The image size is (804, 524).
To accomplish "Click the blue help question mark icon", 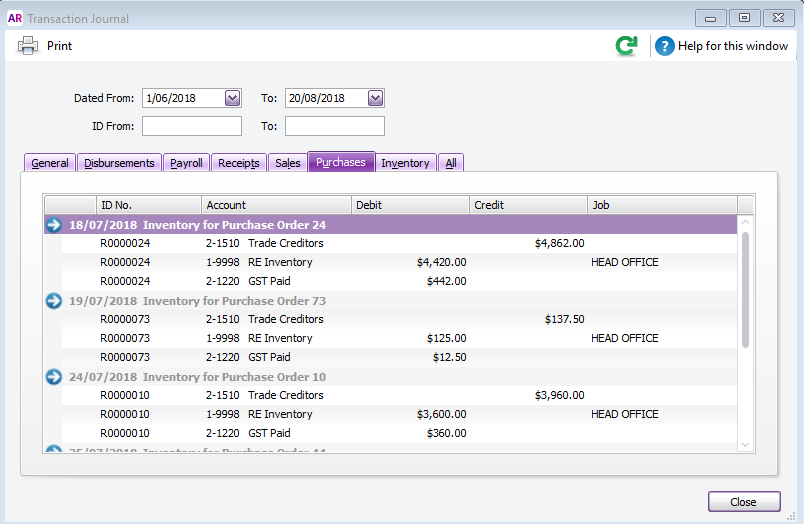I will pyautogui.click(x=665, y=46).
